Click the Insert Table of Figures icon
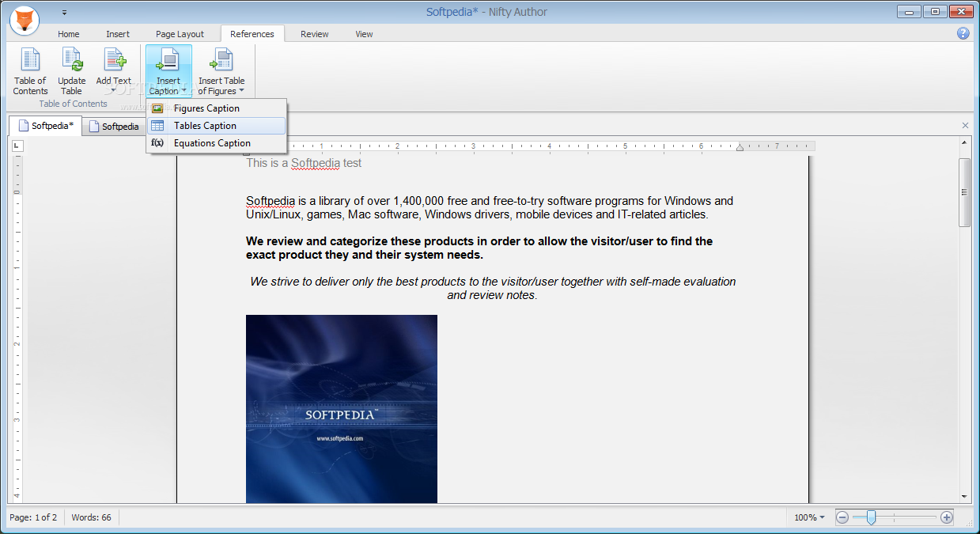Image resolution: width=980 pixels, height=534 pixels. [x=221, y=60]
